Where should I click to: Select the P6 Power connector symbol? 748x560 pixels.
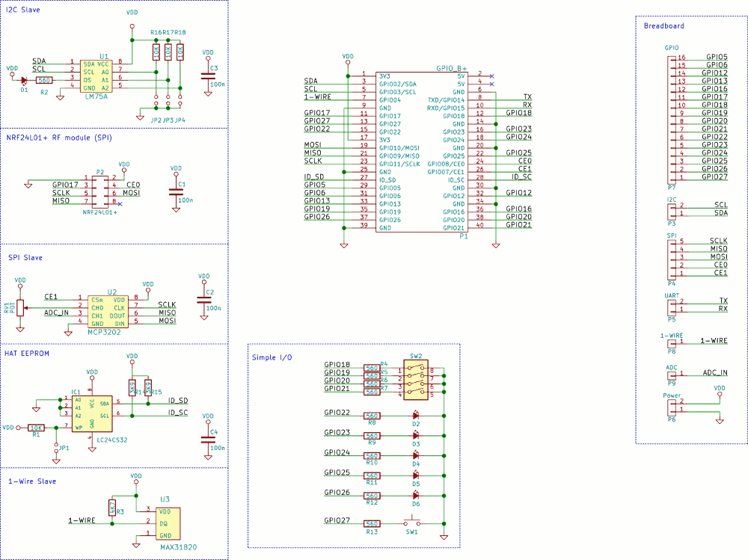[672, 407]
